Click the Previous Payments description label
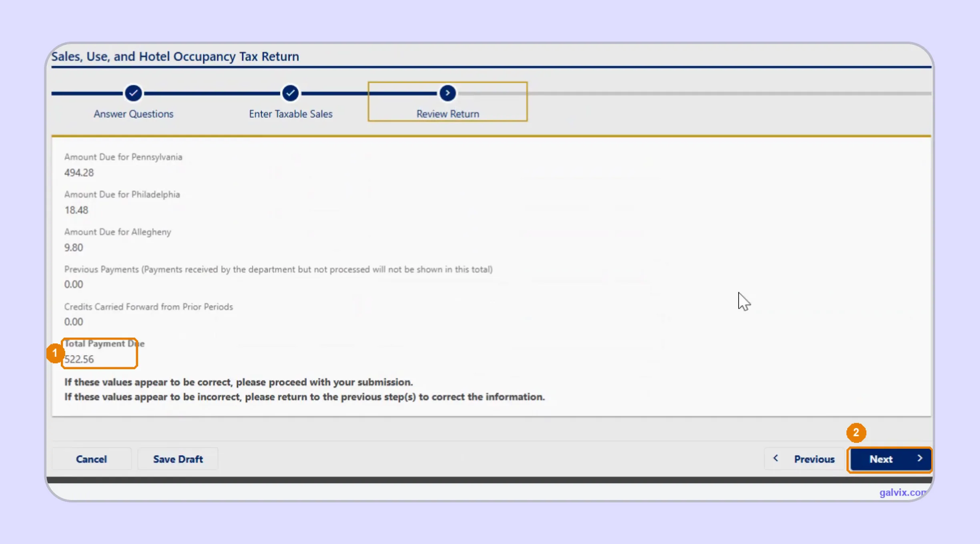The height and width of the screenshot is (544, 980). point(279,269)
